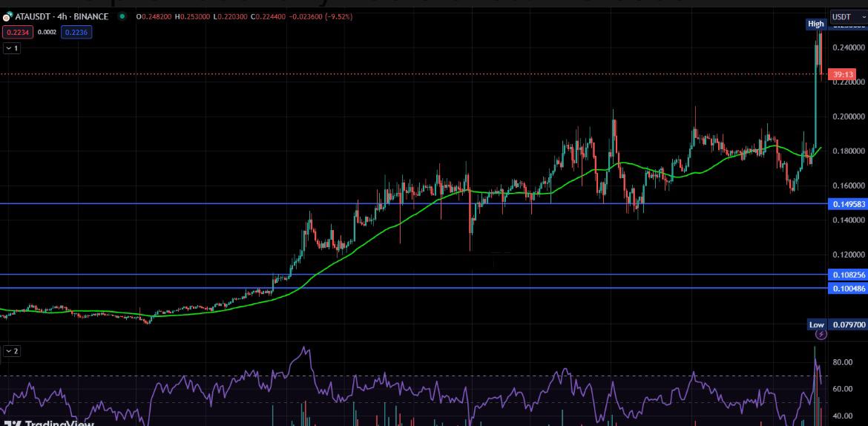Image resolution: width=868 pixels, height=426 pixels.
Task: Click the High marker label
Action: (815, 24)
